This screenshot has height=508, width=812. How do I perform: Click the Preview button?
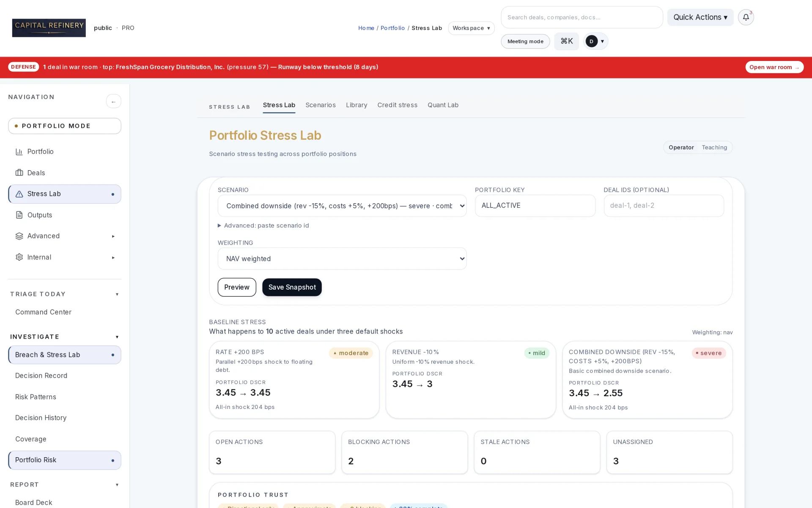[x=237, y=287]
